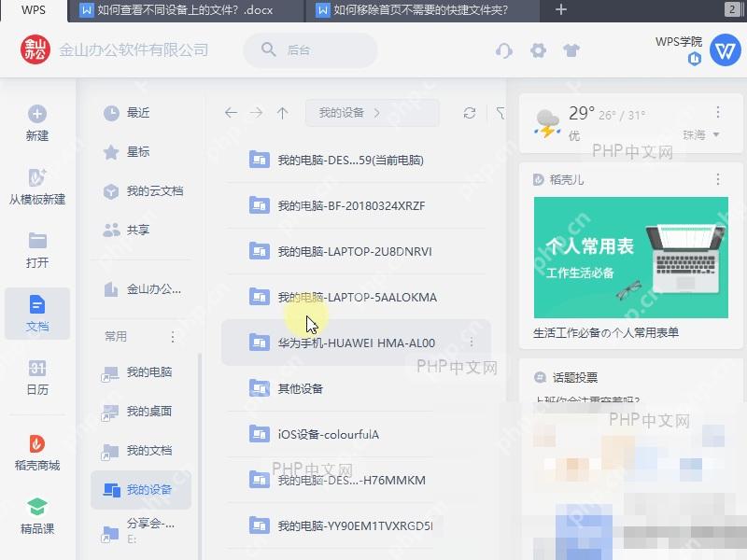Click the weather thunderstorm icon
Screen dimensions: 747x560
(x=547, y=124)
